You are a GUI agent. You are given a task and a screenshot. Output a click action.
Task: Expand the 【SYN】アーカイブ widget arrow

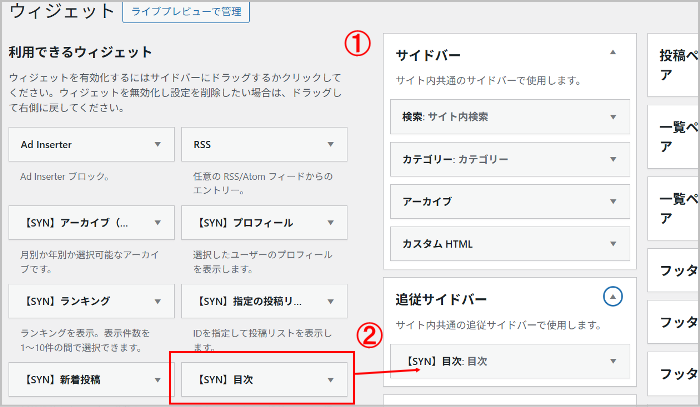coord(158,222)
